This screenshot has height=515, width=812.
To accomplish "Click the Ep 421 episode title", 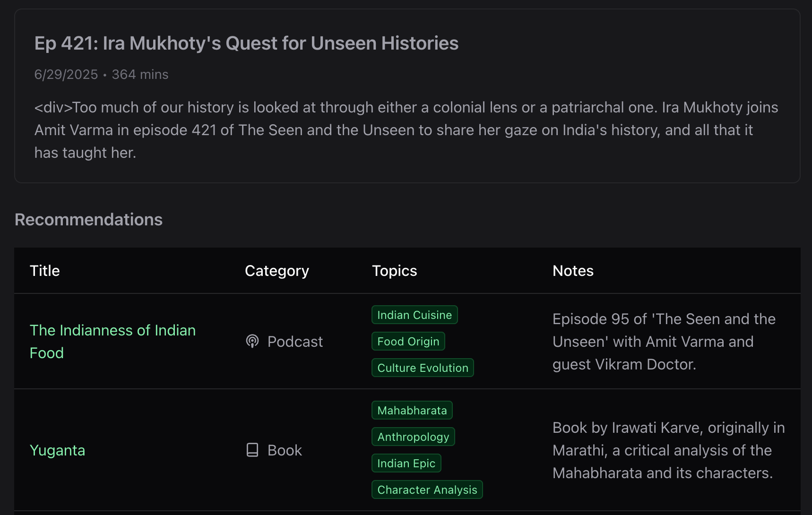I will (246, 43).
